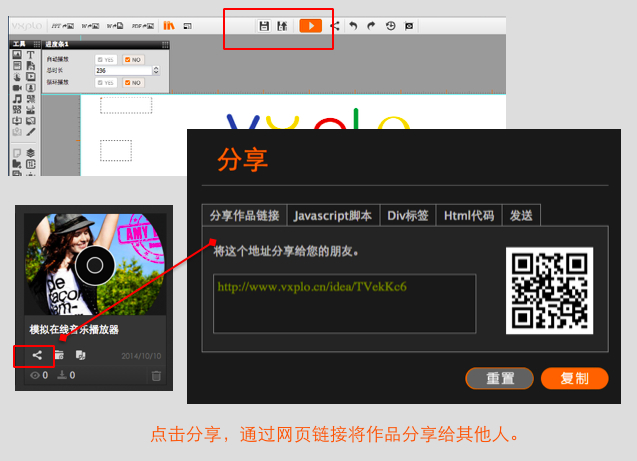Click share icon on music player card

[x=37, y=354]
